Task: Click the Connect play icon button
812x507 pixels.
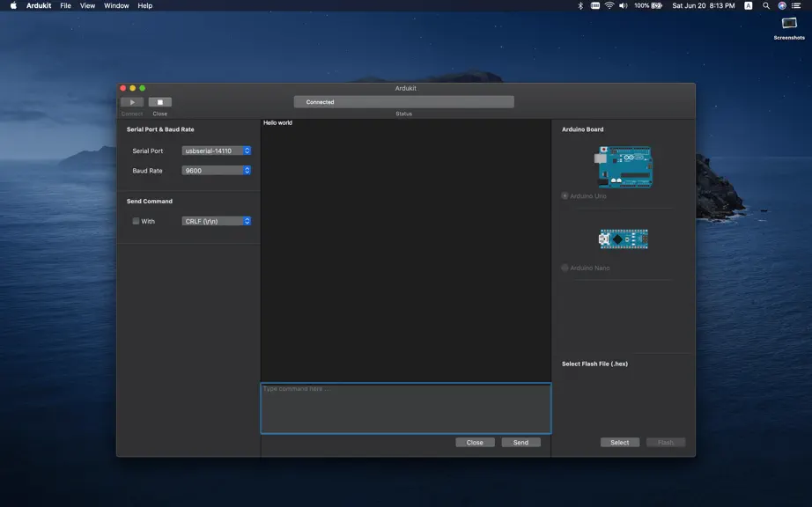Action: [x=132, y=102]
